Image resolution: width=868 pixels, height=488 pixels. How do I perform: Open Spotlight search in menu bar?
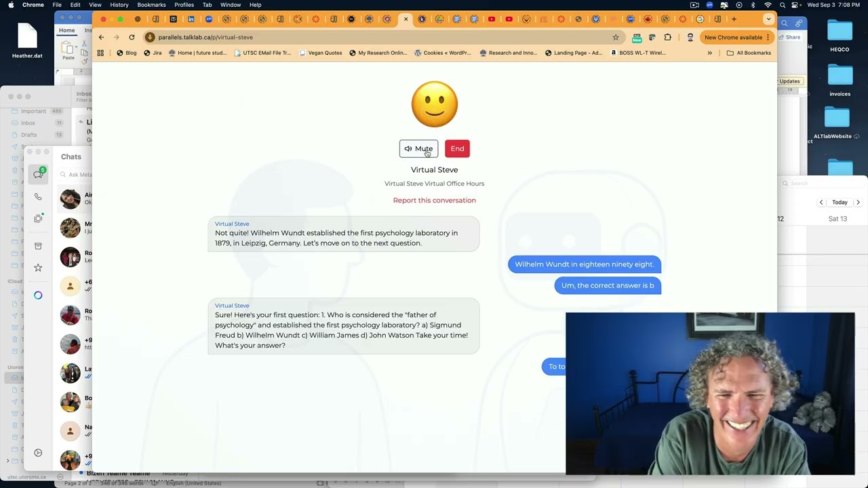[x=782, y=5]
